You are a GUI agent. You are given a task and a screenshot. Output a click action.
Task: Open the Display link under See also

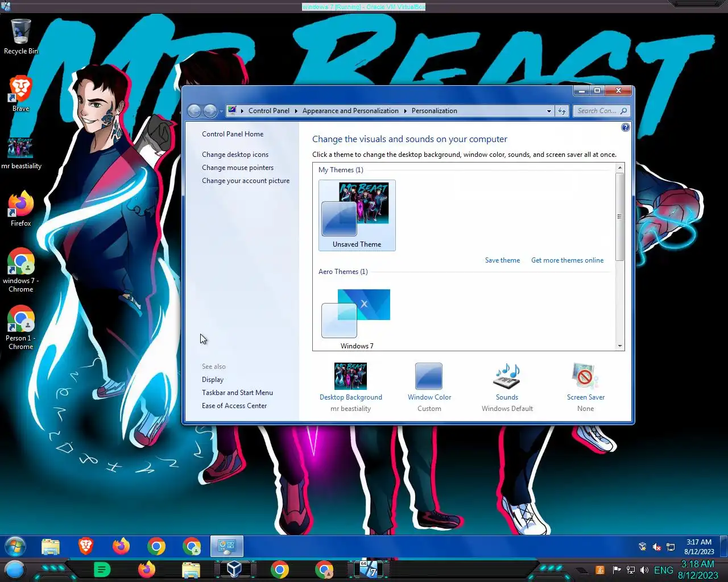(x=213, y=380)
